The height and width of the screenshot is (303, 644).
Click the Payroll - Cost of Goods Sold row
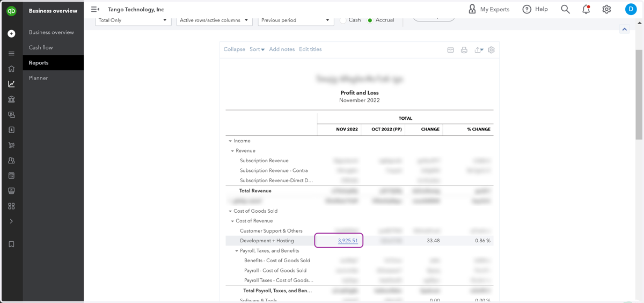coord(275,271)
